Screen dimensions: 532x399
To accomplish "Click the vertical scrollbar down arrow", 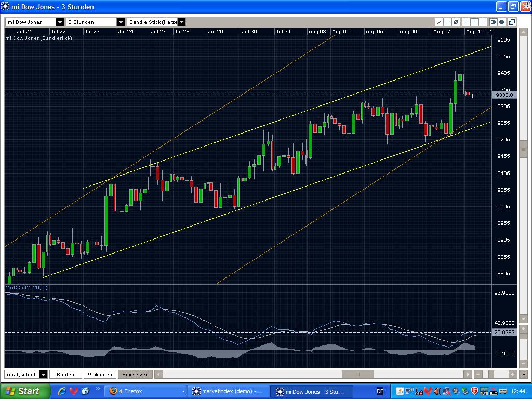I will 523,318.
